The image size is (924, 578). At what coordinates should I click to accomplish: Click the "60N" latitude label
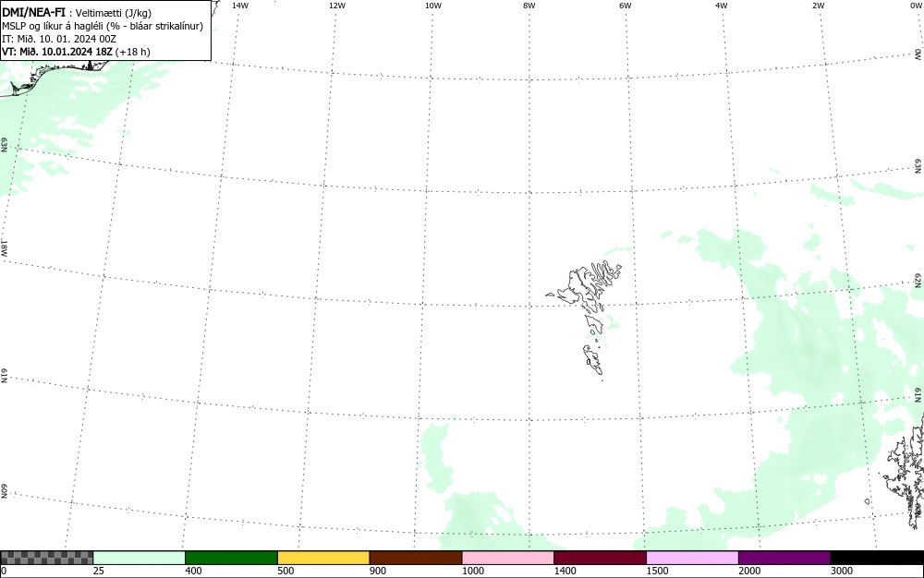click(4, 492)
